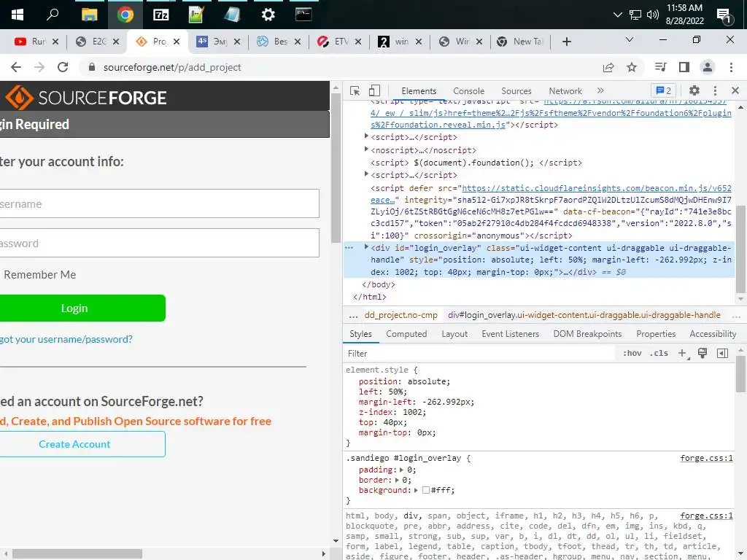Screen dimensions: 747x560
Task: Show more DevTools panels chevron
Action: coord(600,90)
